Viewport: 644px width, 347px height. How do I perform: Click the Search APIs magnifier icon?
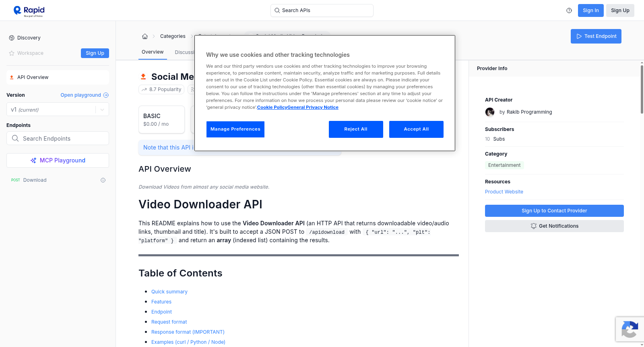coord(277,10)
